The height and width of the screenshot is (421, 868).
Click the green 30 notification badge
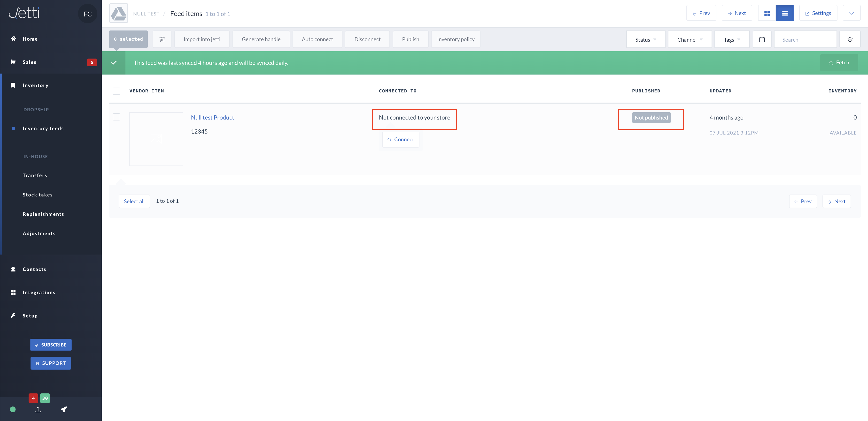[45, 398]
